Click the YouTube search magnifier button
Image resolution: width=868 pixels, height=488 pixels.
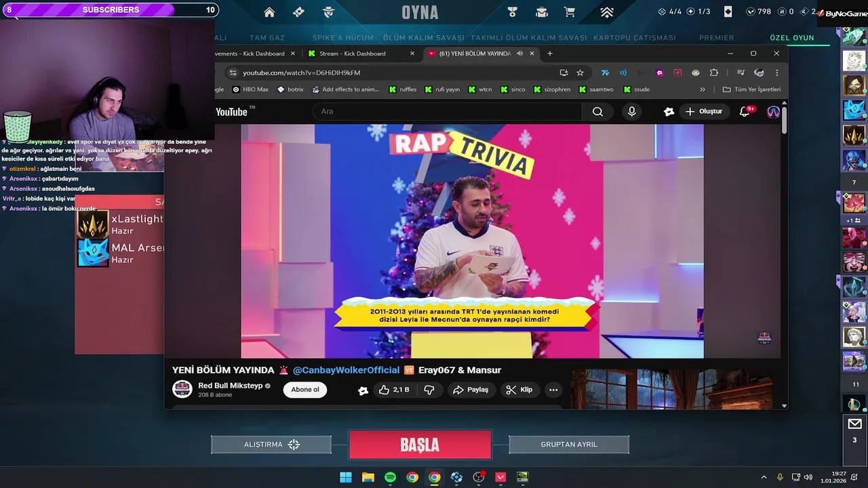click(x=597, y=112)
